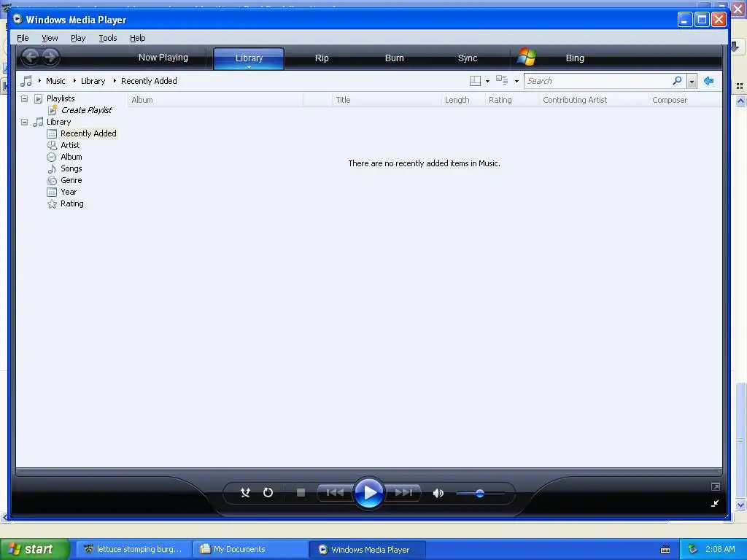Click the Library music note tree icon

[x=38, y=122]
